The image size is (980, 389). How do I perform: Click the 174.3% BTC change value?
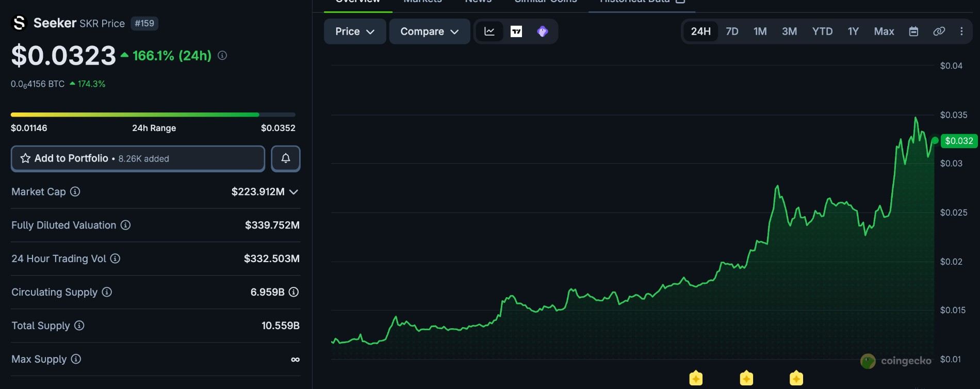[x=91, y=84]
